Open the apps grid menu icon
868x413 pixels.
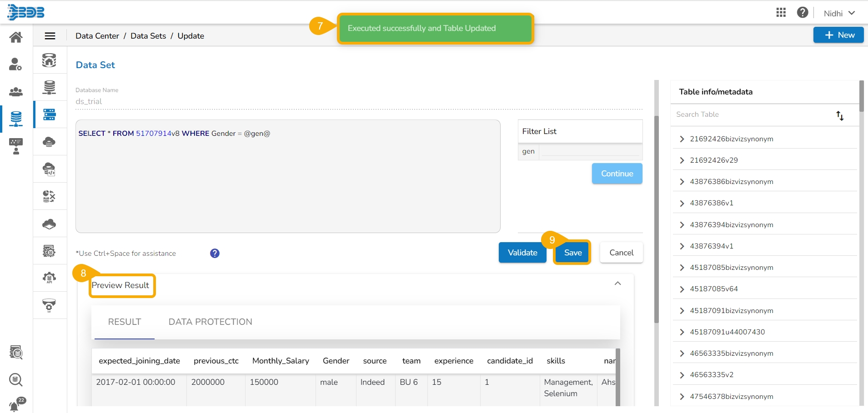(x=781, y=13)
